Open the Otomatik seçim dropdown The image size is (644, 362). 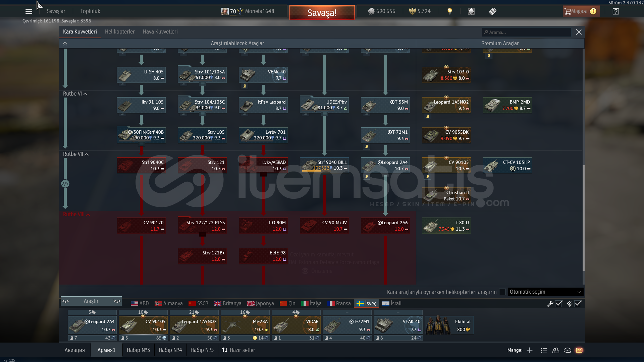point(545,292)
